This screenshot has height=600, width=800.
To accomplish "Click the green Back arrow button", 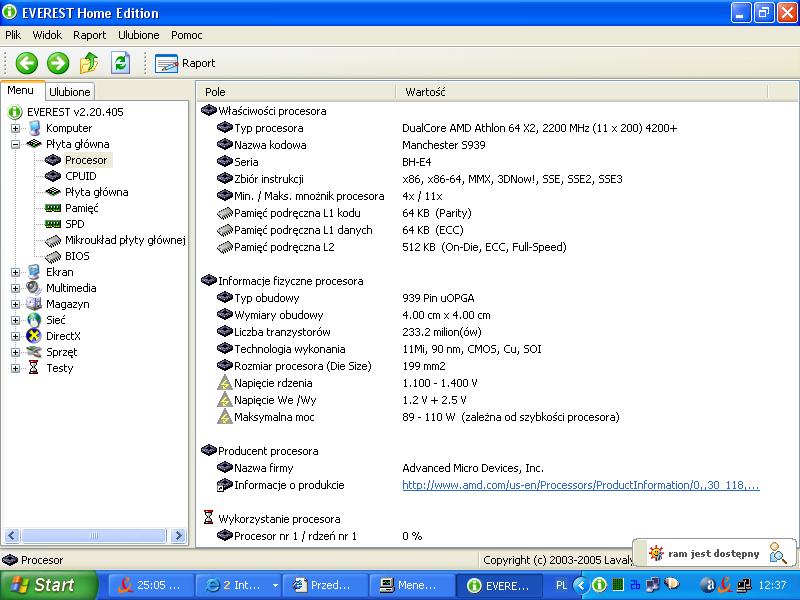I will point(27,63).
